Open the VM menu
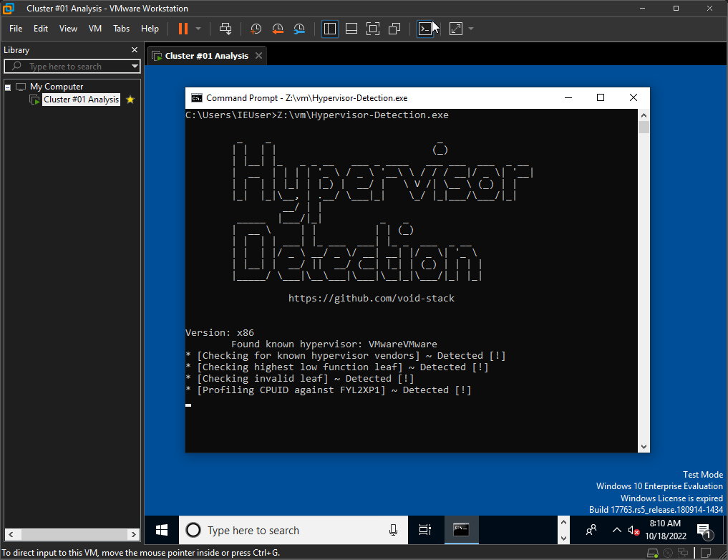Screen dimensions: 728x560 [x=94, y=29]
